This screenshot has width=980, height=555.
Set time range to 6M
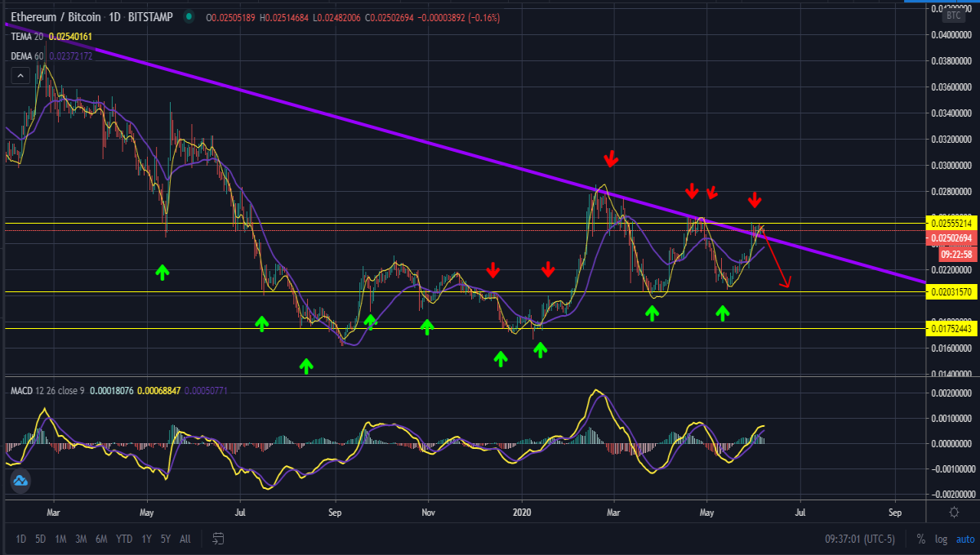pos(101,539)
